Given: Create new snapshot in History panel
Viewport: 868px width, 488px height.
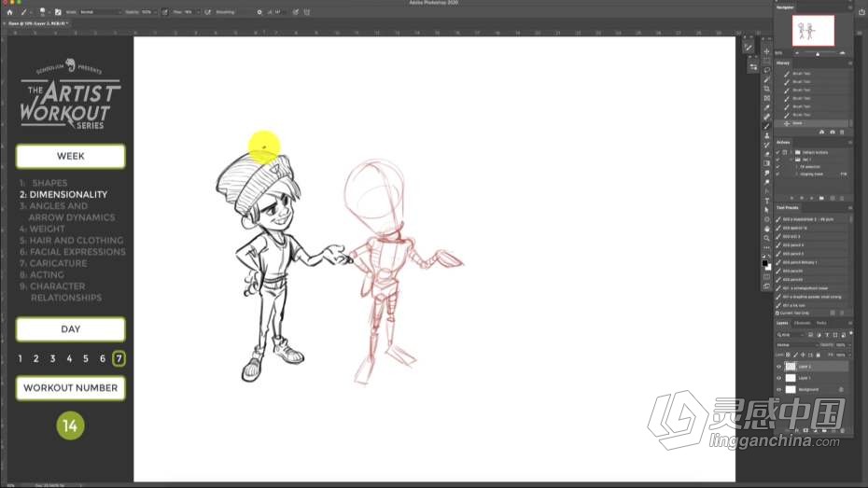Looking at the screenshot, I should tap(832, 132).
